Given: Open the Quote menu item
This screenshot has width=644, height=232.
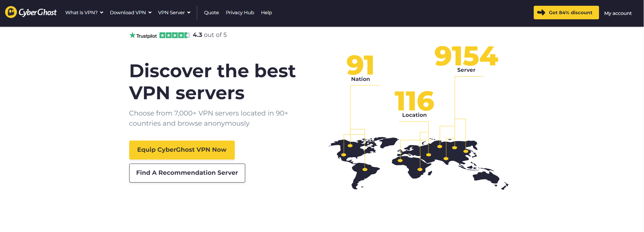Looking at the screenshot, I should click(x=211, y=13).
